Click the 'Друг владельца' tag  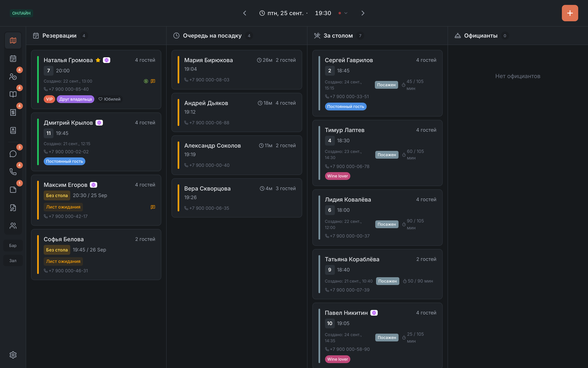click(x=76, y=99)
